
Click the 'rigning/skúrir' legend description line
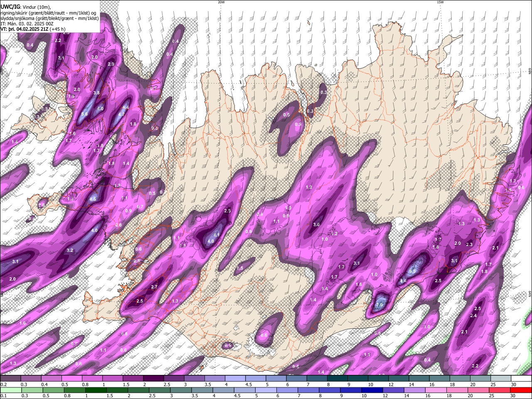(x=48, y=12)
